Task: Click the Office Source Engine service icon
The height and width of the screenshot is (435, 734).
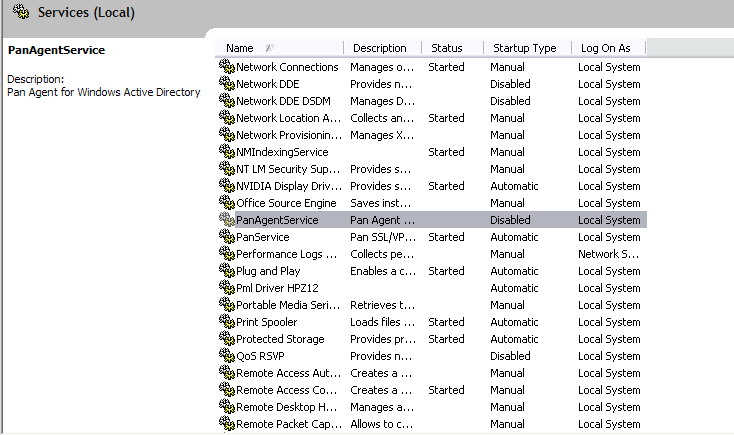Action: point(226,203)
